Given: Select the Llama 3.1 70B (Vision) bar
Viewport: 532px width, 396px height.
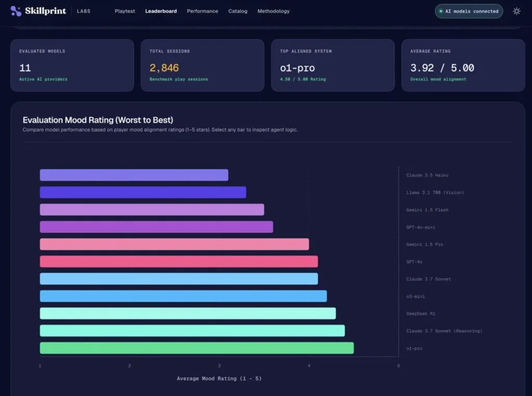Looking at the screenshot, I should pyautogui.click(x=143, y=192).
